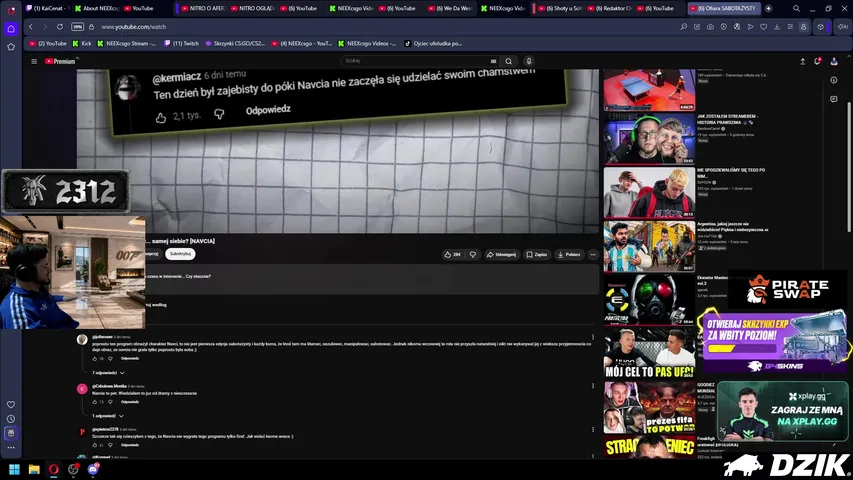Viewport: 853px width, 480px height.
Task: Open YouTube notifications bell
Action: point(817,61)
